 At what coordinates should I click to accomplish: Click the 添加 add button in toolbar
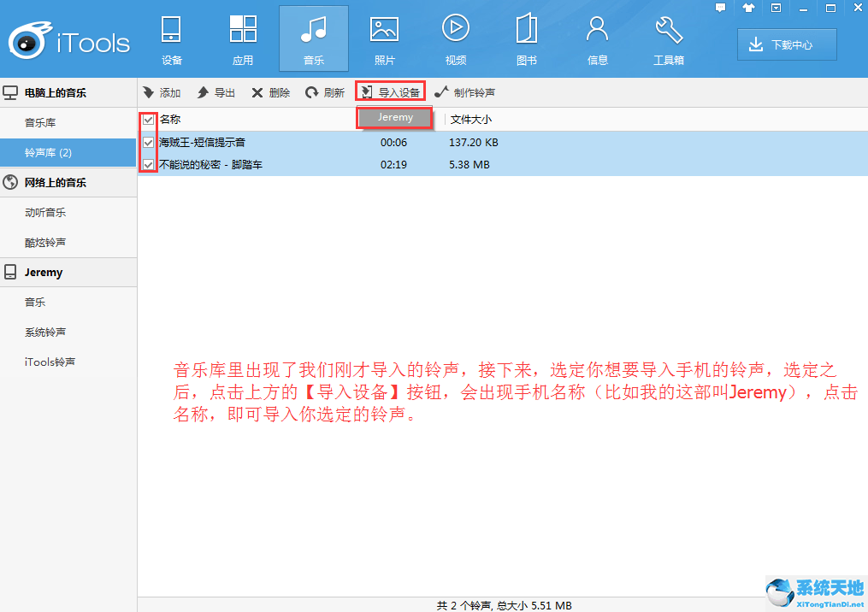[x=162, y=92]
